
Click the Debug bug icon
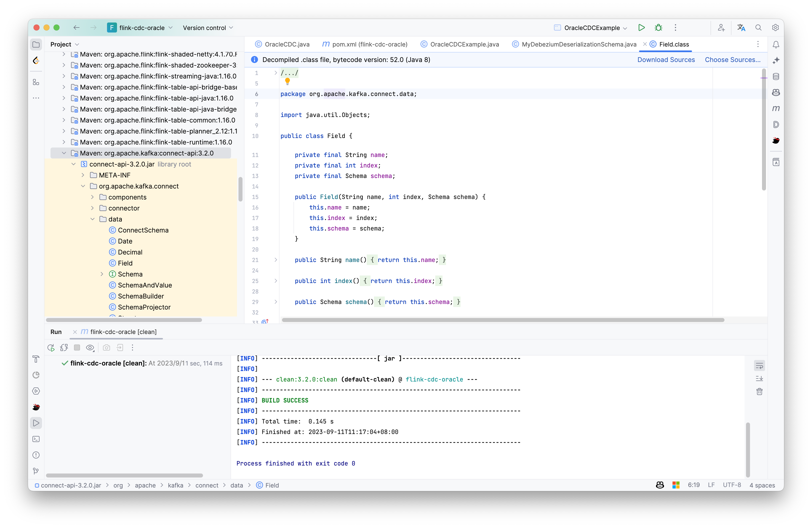click(x=658, y=28)
